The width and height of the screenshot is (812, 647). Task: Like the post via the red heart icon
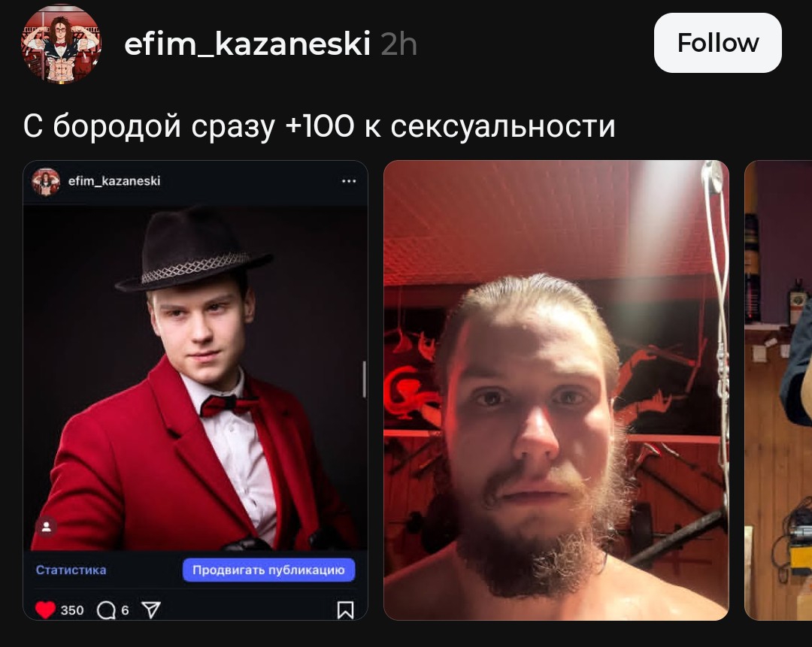pyautogui.click(x=45, y=609)
